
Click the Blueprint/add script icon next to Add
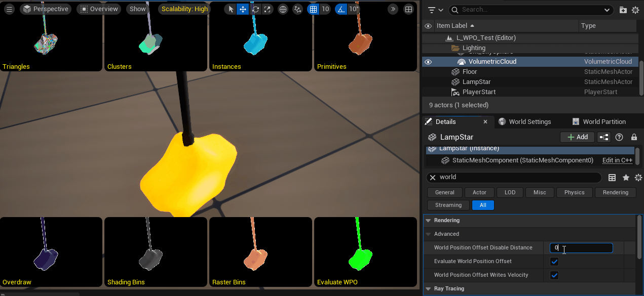(604, 137)
